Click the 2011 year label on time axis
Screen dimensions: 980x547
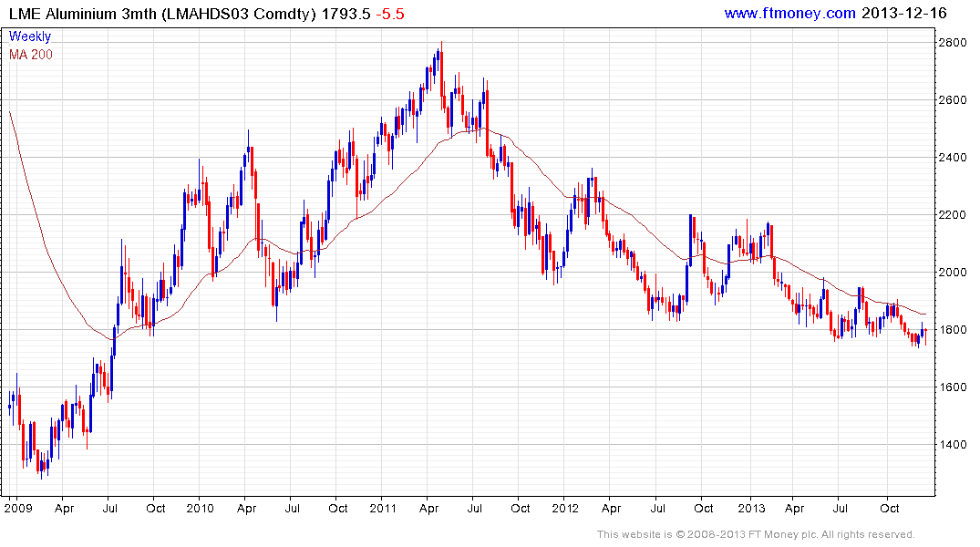(x=383, y=508)
